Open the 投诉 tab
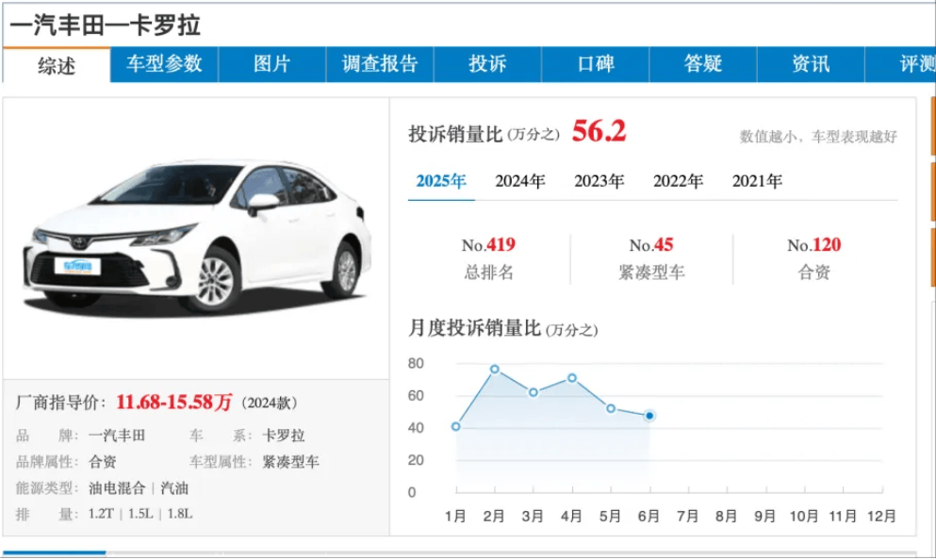 click(487, 63)
